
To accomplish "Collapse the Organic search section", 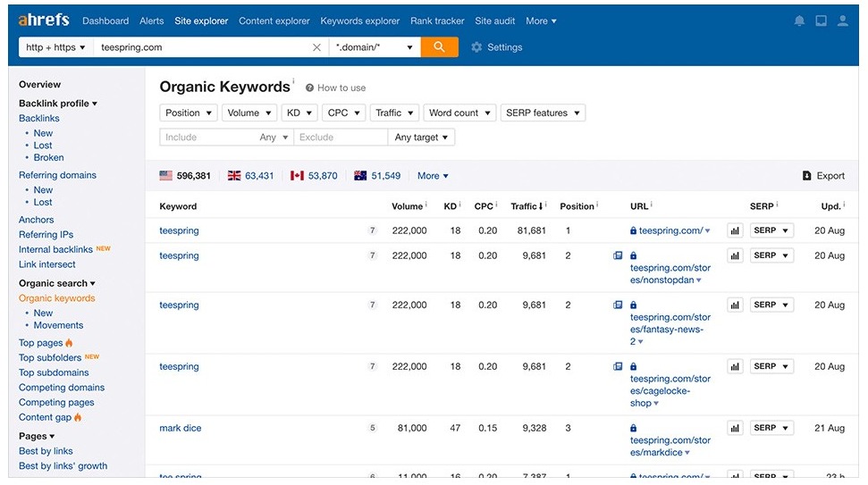I will point(57,283).
